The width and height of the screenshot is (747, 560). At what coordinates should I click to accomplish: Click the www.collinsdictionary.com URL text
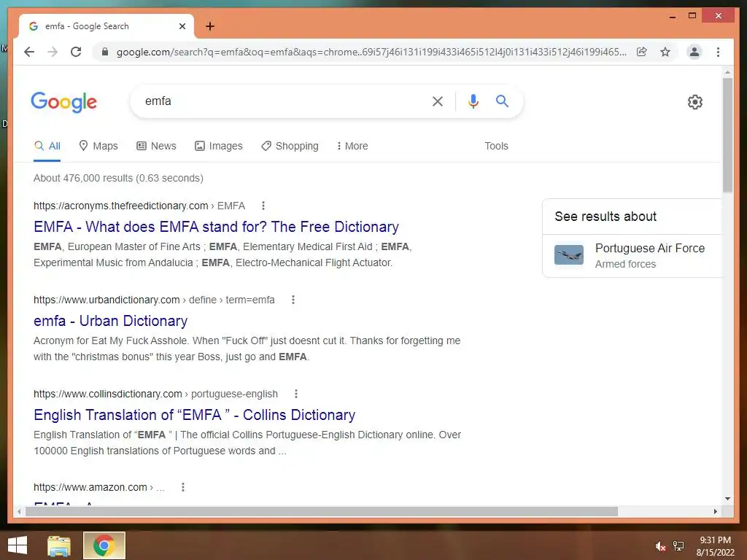[108, 394]
